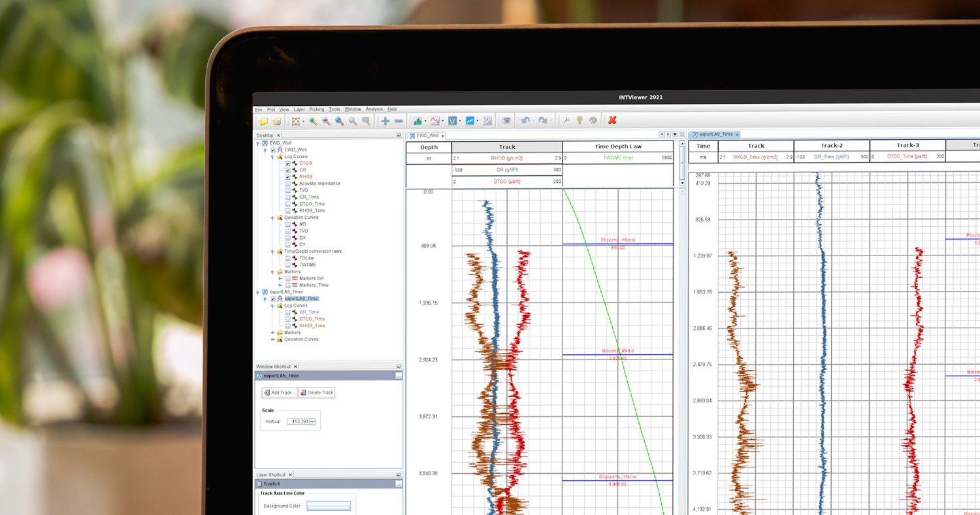The height and width of the screenshot is (515, 980).
Task: Click the color wheel toolbar icon
Action: [x=593, y=121]
